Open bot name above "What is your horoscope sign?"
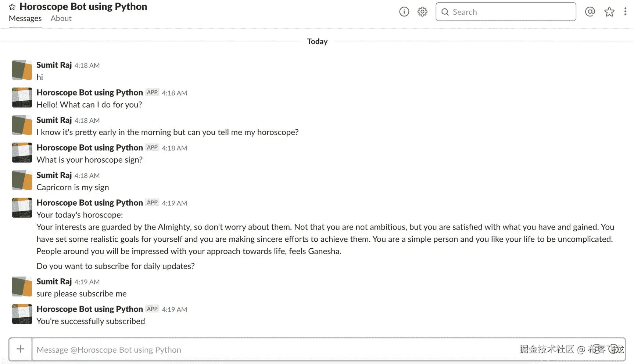Viewport: 634px width, 364px height. tap(89, 148)
